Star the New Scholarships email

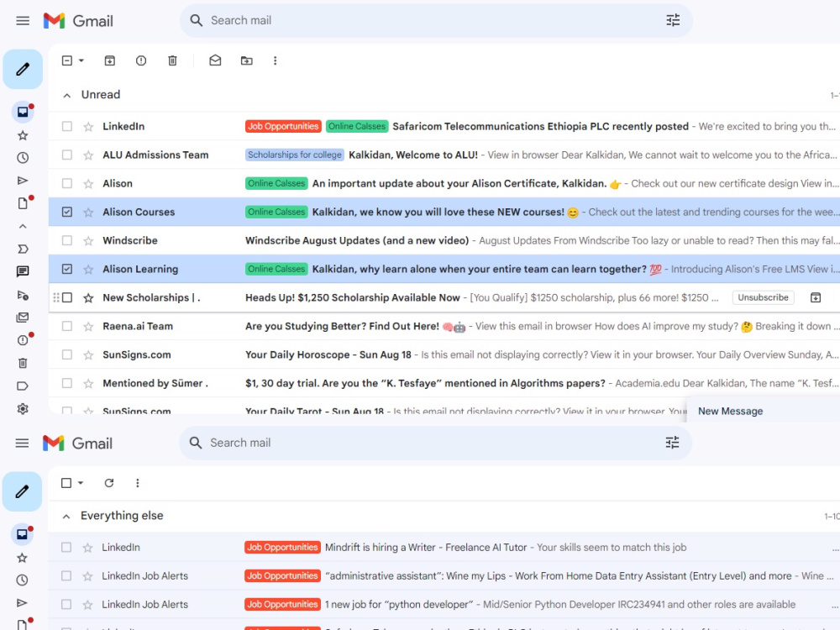pyautogui.click(x=88, y=298)
